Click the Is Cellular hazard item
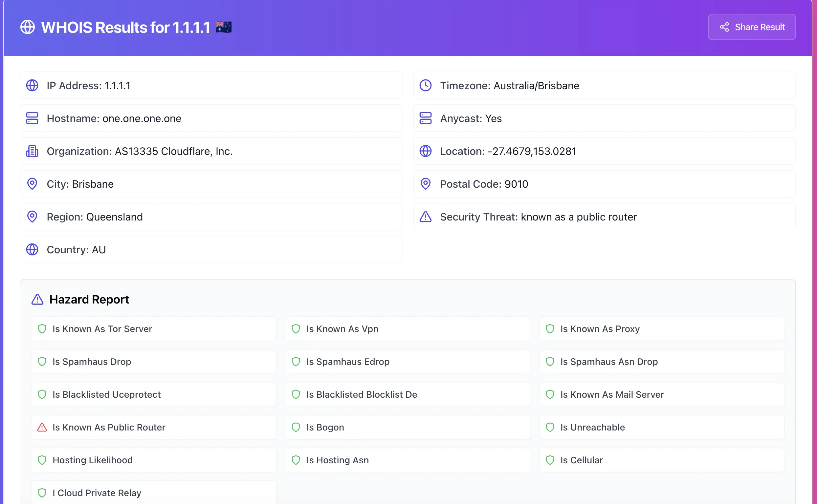Viewport: 817px width, 504px height. [661, 460]
